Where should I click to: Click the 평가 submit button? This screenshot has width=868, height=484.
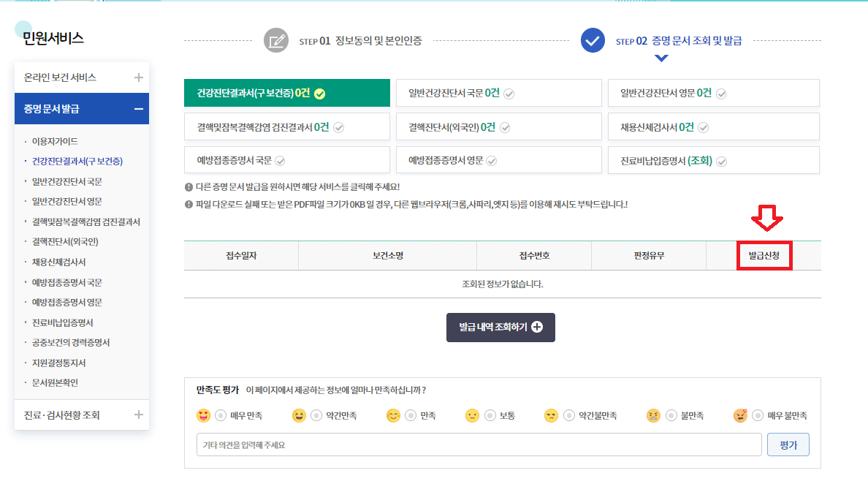pyautogui.click(x=788, y=445)
